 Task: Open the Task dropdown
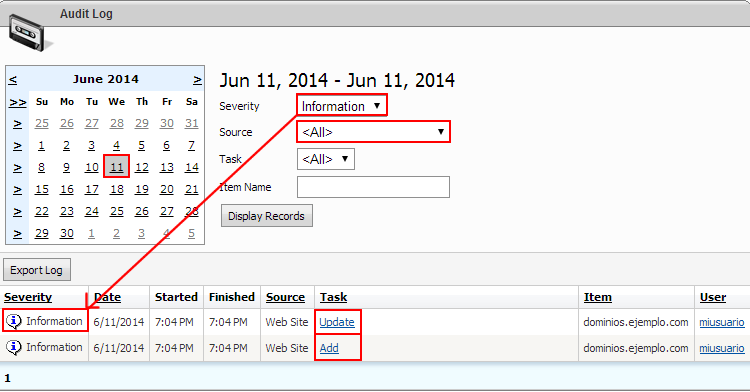pos(326,159)
